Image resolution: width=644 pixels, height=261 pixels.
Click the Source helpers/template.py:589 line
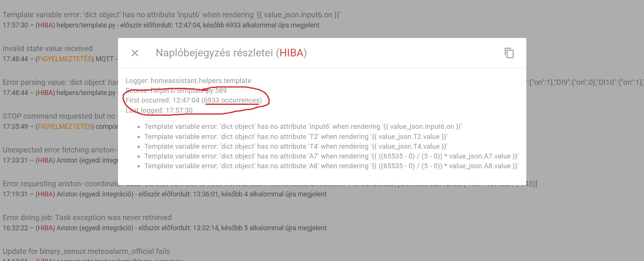pos(176,91)
